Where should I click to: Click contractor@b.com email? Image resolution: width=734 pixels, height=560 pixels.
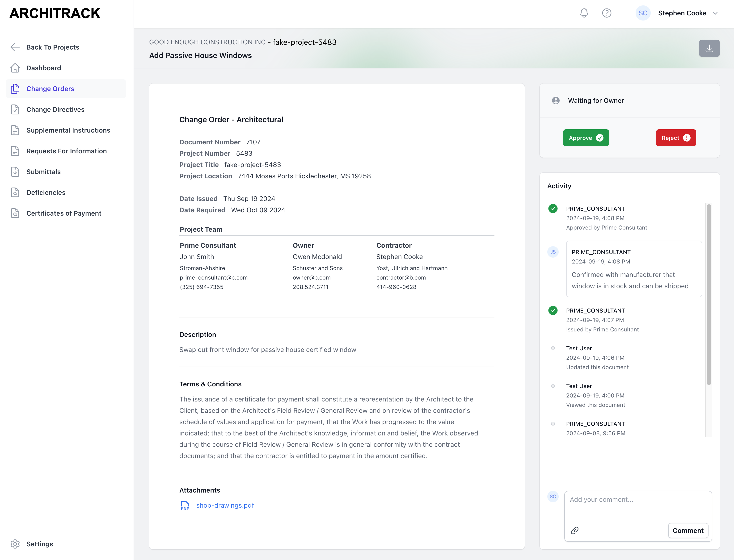401,277
